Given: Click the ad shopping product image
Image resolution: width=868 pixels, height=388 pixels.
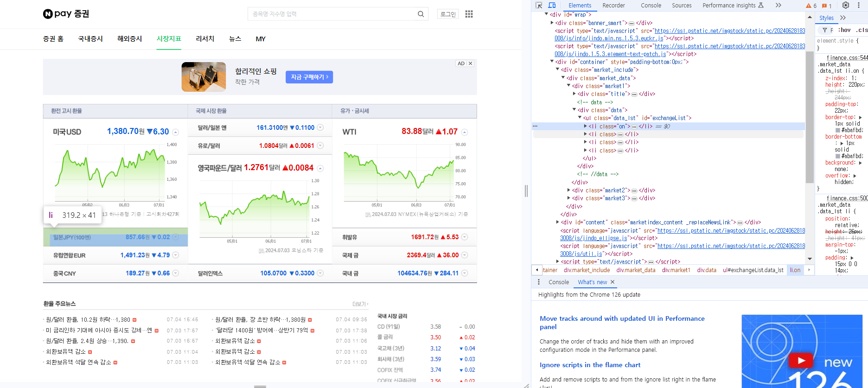Looking at the screenshot, I should 204,77.
